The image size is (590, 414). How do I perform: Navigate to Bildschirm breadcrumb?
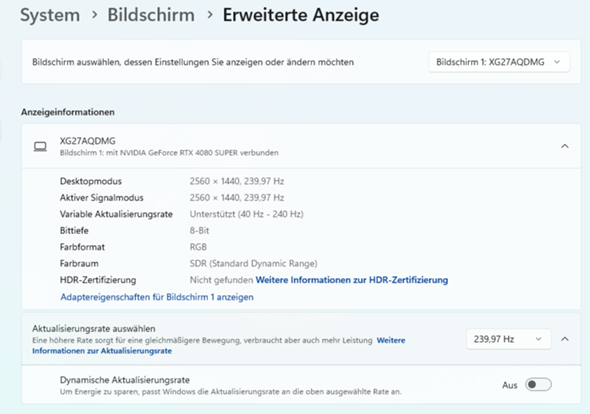point(151,15)
